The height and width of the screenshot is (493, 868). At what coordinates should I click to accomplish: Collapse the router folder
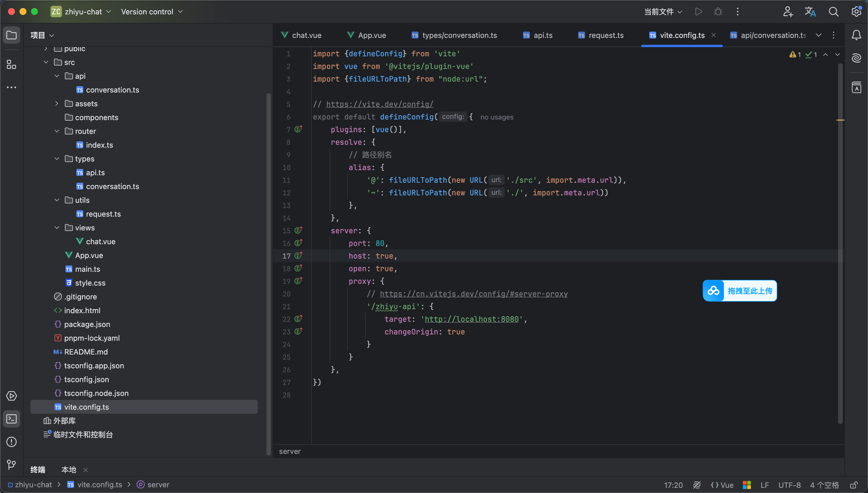coord(57,131)
